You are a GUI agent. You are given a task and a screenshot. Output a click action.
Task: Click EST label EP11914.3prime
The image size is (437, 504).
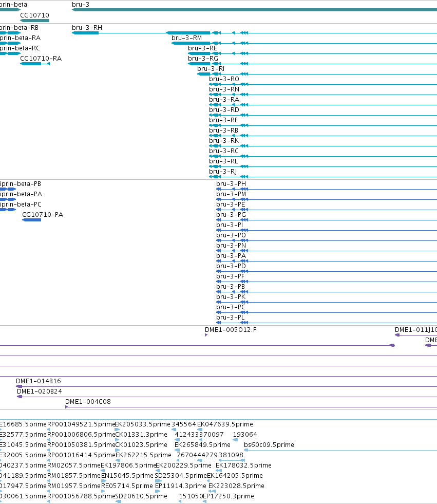click(181, 486)
